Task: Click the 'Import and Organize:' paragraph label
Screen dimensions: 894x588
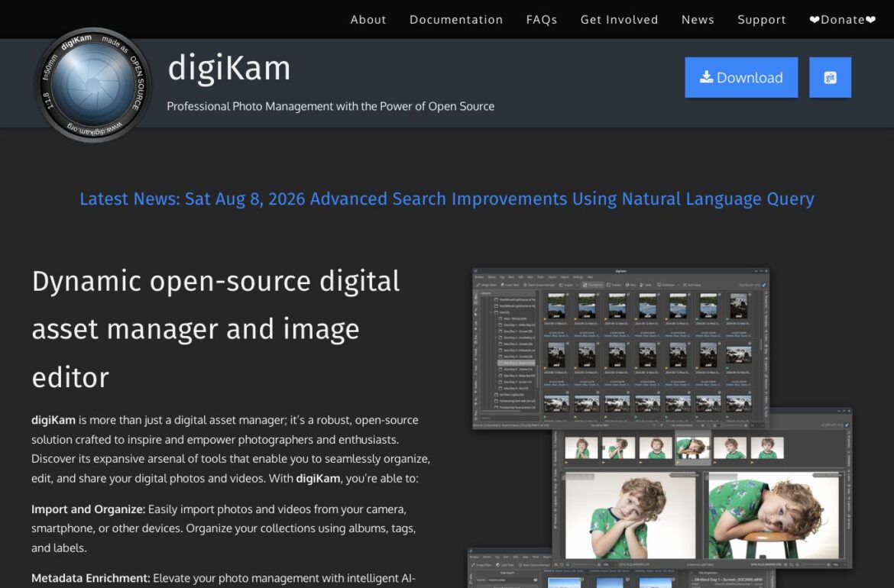Action: 89,509
